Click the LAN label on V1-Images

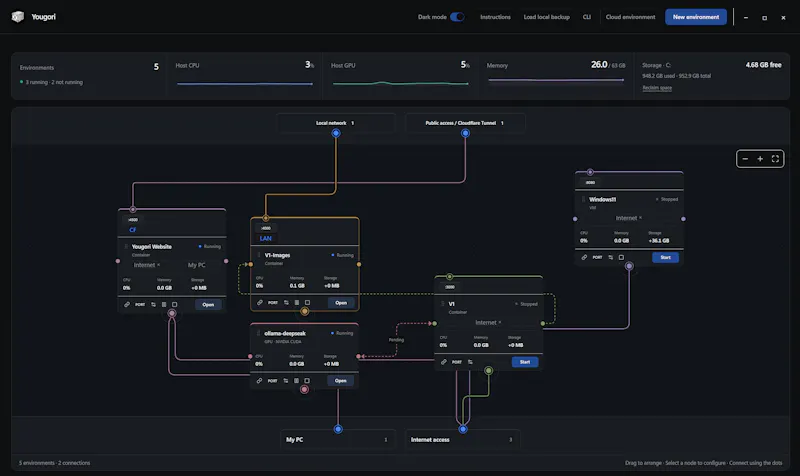265,238
